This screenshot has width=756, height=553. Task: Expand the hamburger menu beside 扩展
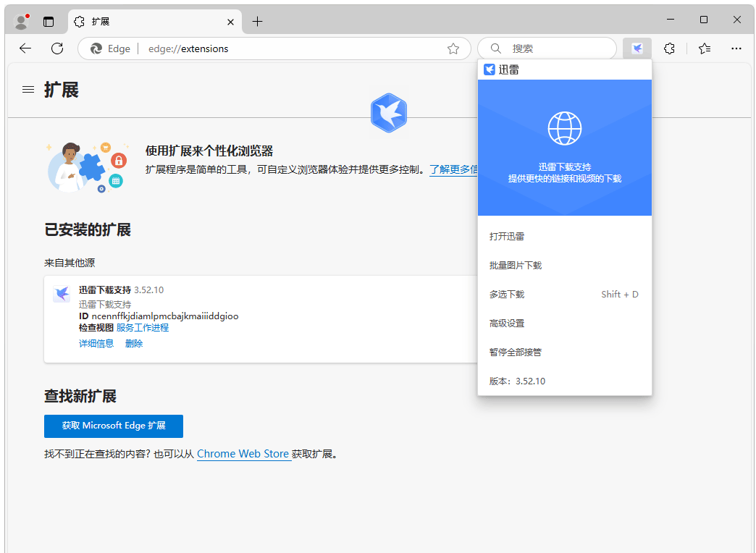pyautogui.click(x=28, y=90)
